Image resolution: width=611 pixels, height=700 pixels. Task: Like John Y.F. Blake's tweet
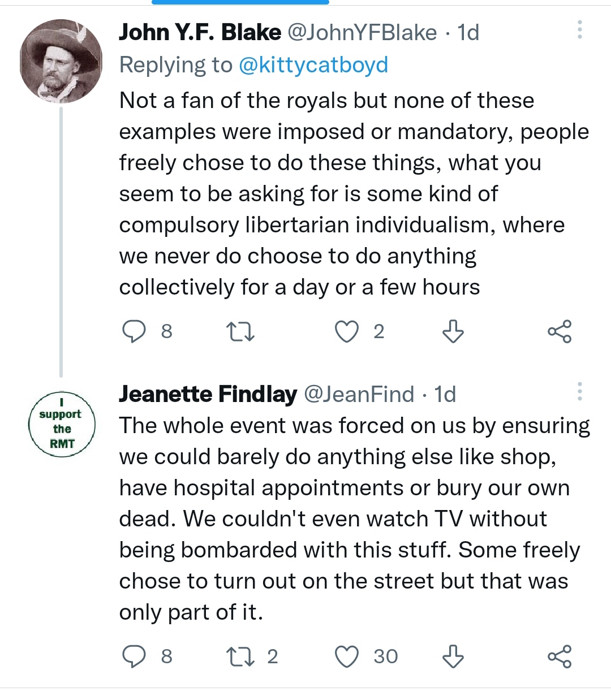pyautogui.click(x=347, y=331)
